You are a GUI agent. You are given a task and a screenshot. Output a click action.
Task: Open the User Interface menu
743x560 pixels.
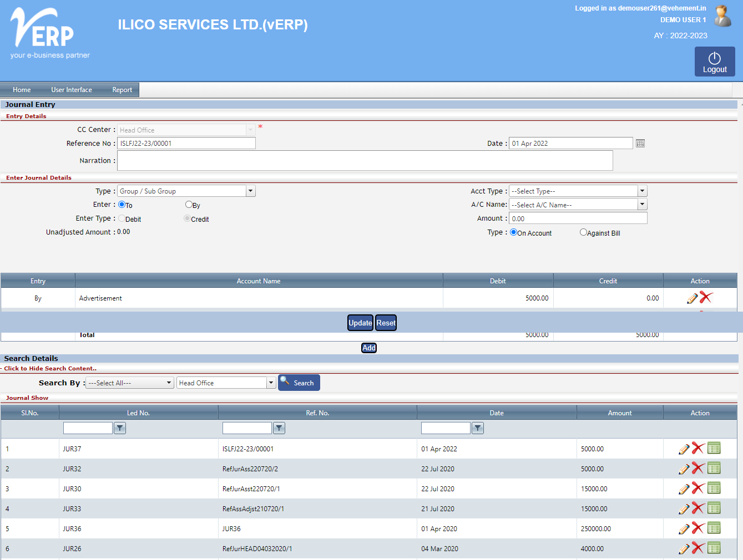click(72, 90)
